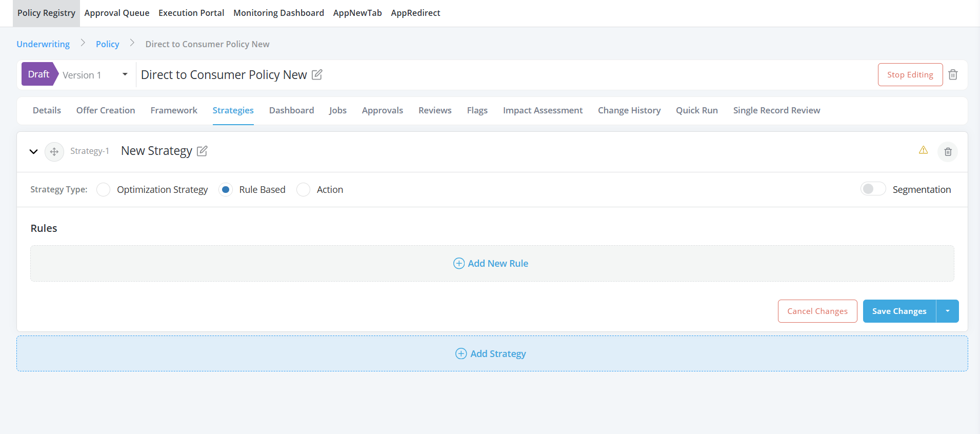
Task: Enable the Segmentation toggle
Action: pos(873,189)
